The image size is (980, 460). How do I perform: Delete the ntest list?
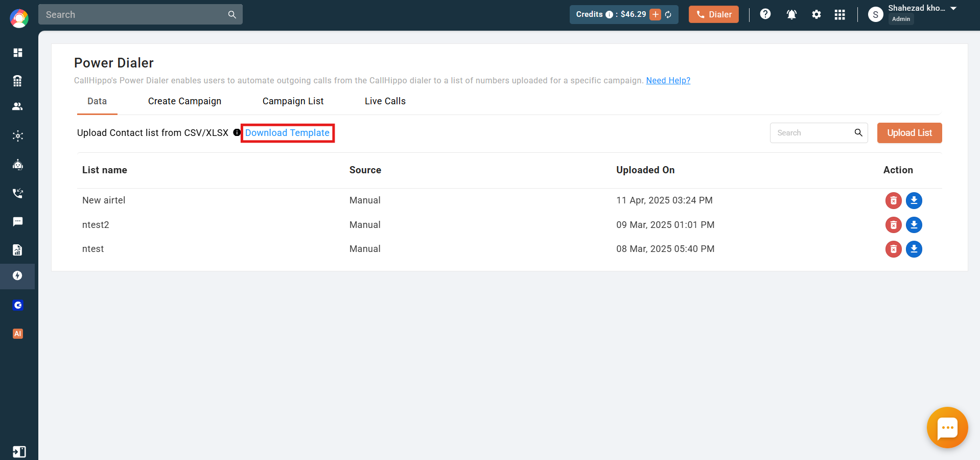click(893, 249)
